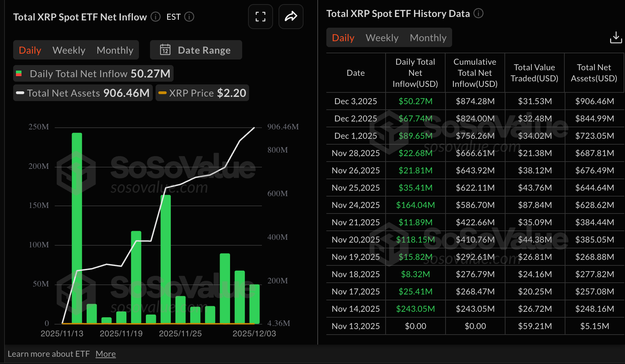Click the info icon beside Total XRP Spot ETF History Data

(478, 13)
